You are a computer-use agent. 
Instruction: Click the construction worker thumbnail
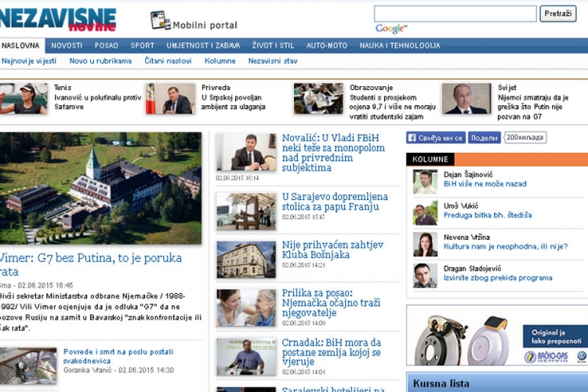point(28,365)
